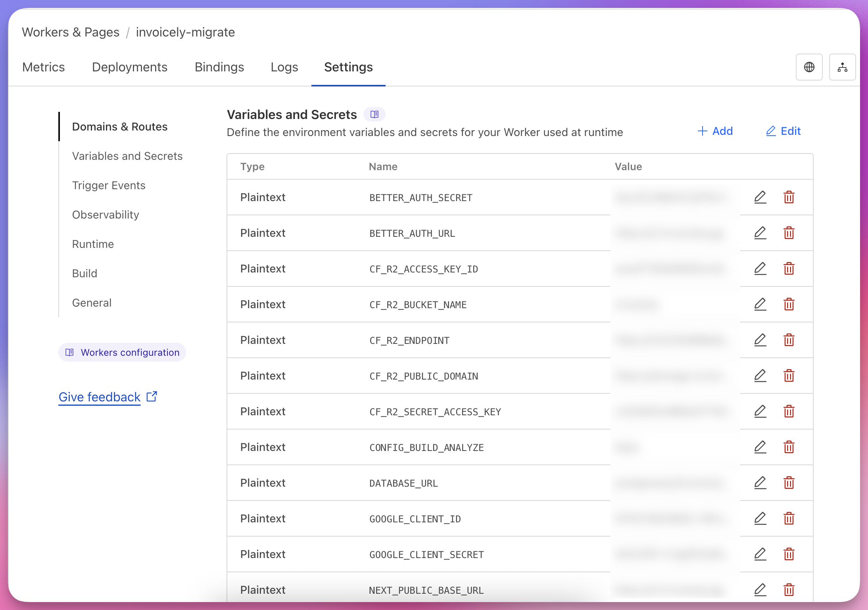Image resolution: width=868 pixels, height=610 pixels.
Task: Click the network hierarchy icon button
Action: (842, 67)
